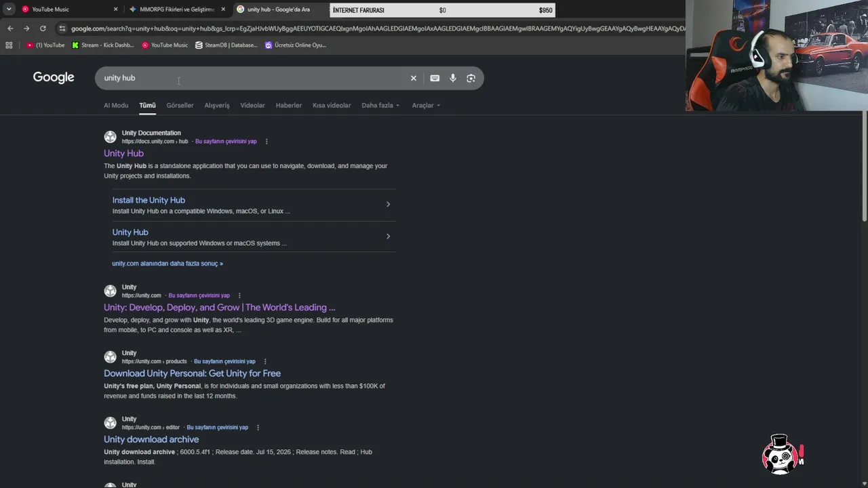The height and width of the screenshot is (488, 868).
Task: Click the https://docs.unity.com › hub breadcrumb
Action: coord(155,142)
